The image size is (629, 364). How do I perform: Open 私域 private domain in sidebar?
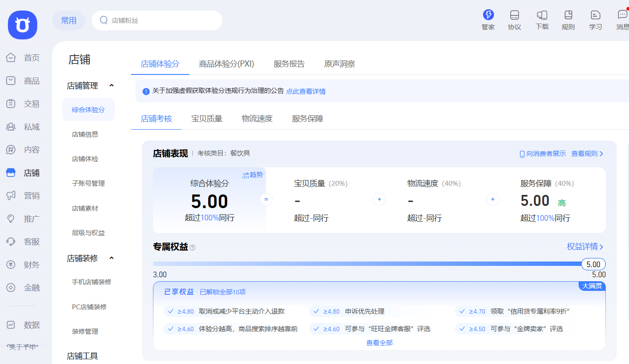click(x=23, y=127)
